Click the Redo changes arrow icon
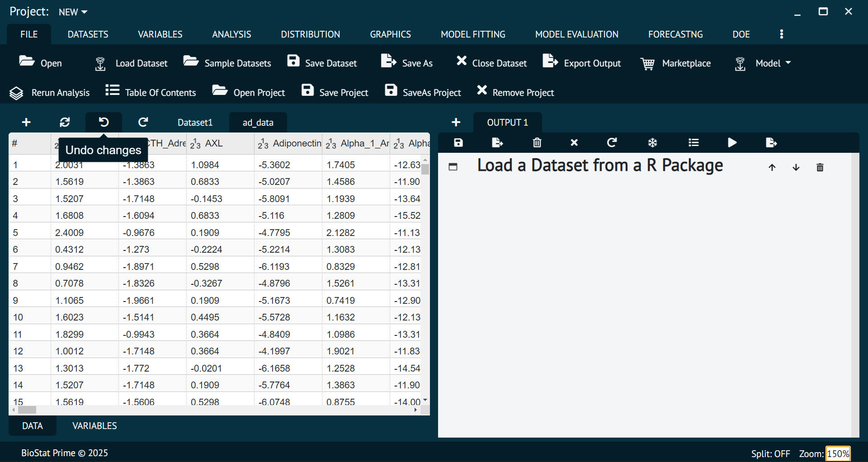Screen dimensions: 868x462 point(143,122)
